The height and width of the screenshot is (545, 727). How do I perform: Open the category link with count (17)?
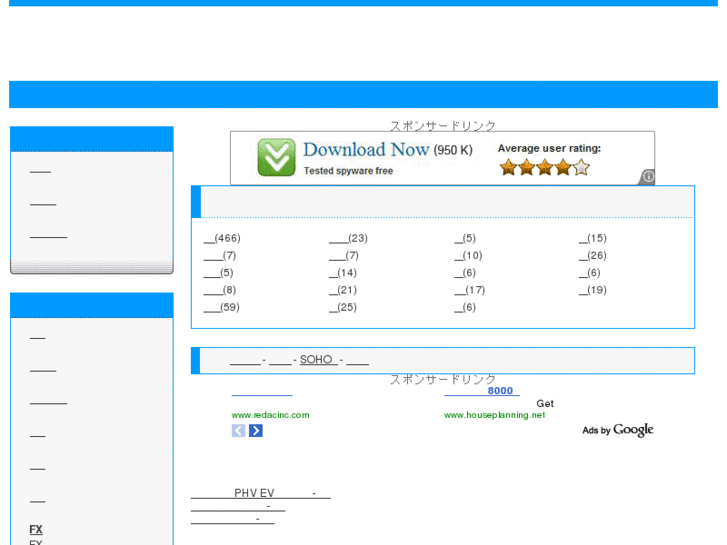point(470,290)
